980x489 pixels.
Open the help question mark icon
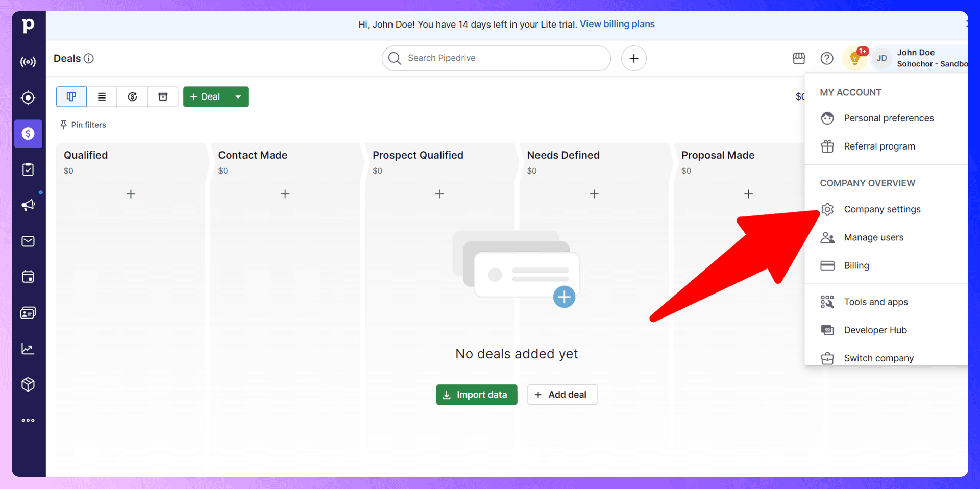827,58
